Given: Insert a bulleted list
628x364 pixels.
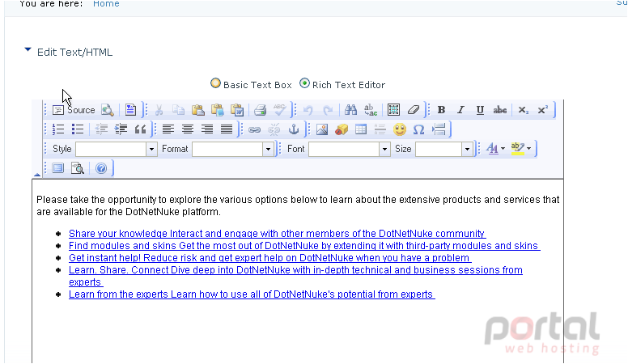Looking at the screenshot, I should [x=78, y=129].
